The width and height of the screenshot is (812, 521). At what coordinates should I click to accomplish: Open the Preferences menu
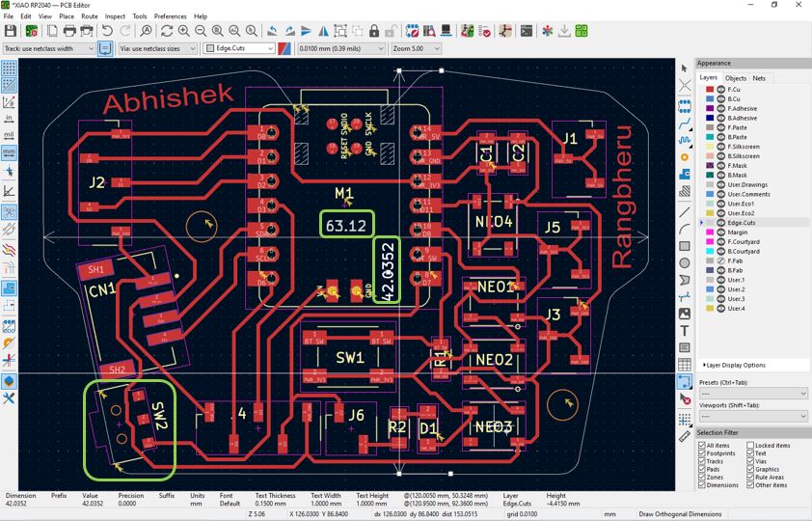point(170,16)
